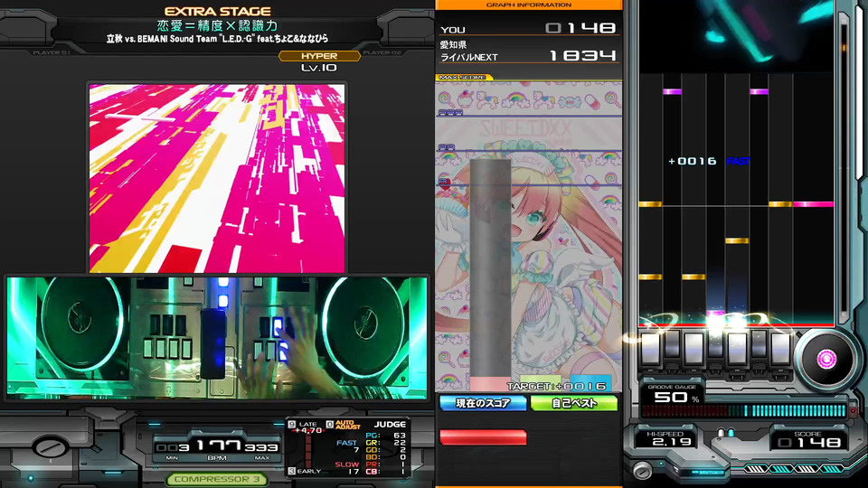The image size is (868, 488).
Task: Click the CB judge count row
Action: (386, 472)
